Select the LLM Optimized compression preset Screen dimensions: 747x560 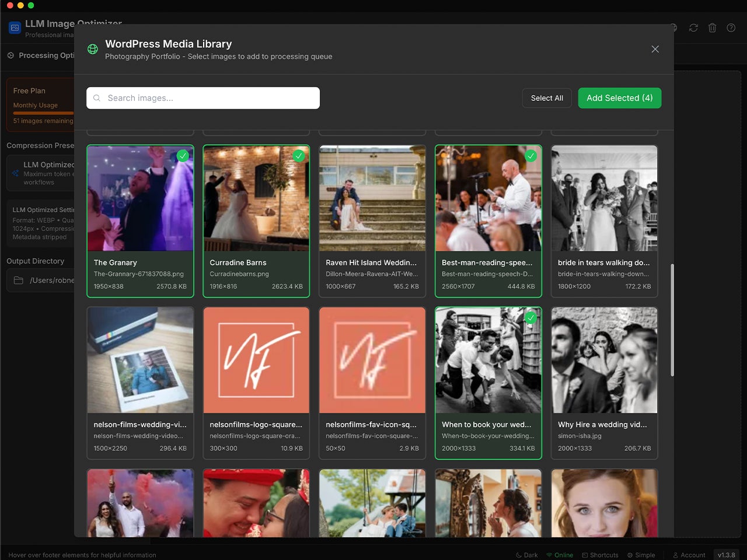[41, 173]
